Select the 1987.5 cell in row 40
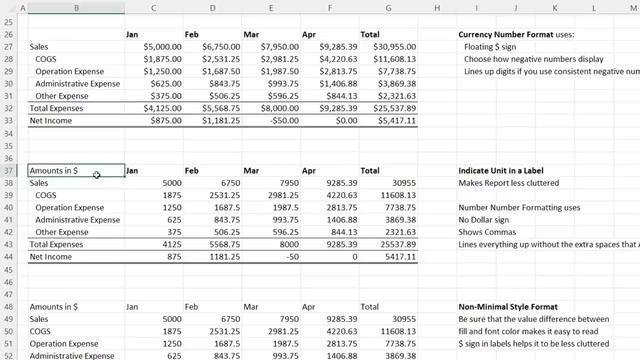The height and width of the screenshot is (360, 640). [271, 207]
